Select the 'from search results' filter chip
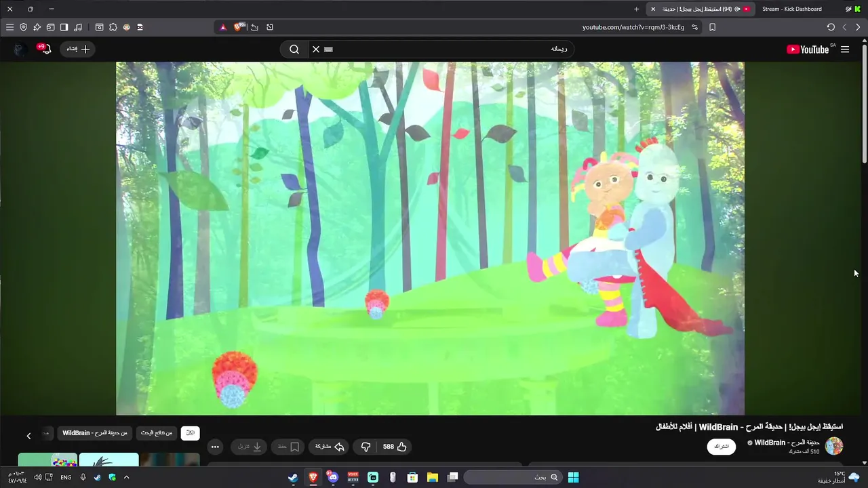This screenshot has width=868, height=488. (x=157, y=432)
